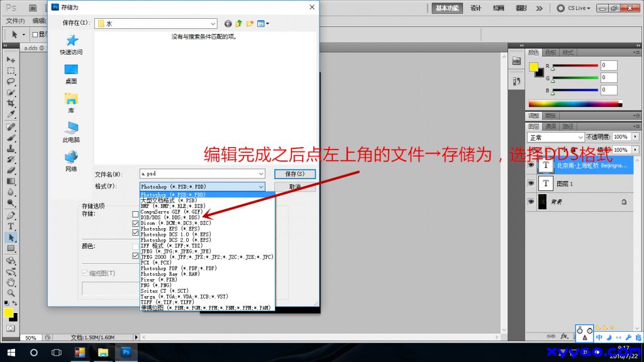Hide the 图层 1 layer

click(x=531, y=183)
